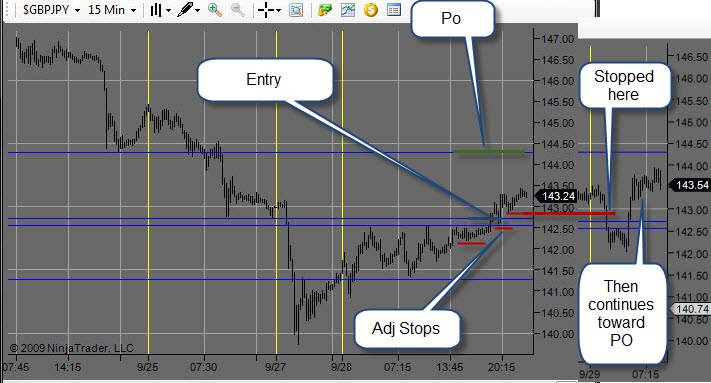The height and width of the screenshot is (383, 711).
Task: Open the zoom frame preview icon
Action: 296,10
